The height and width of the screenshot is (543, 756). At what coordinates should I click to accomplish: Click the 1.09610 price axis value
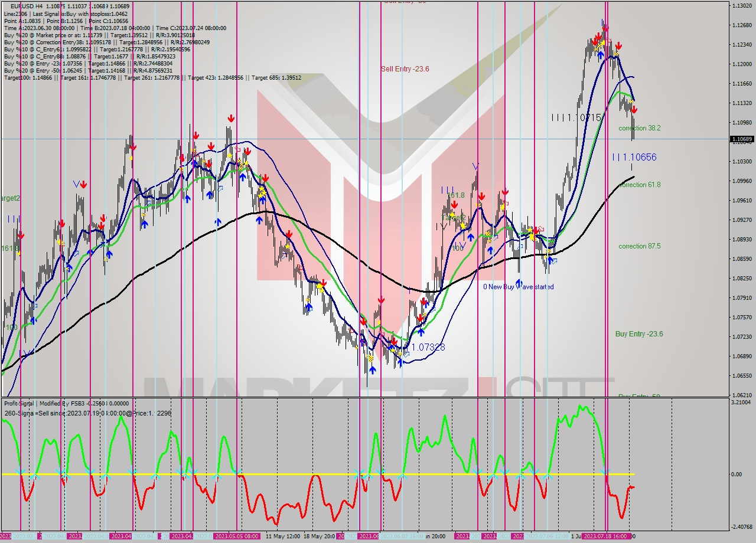click(742, 200)
